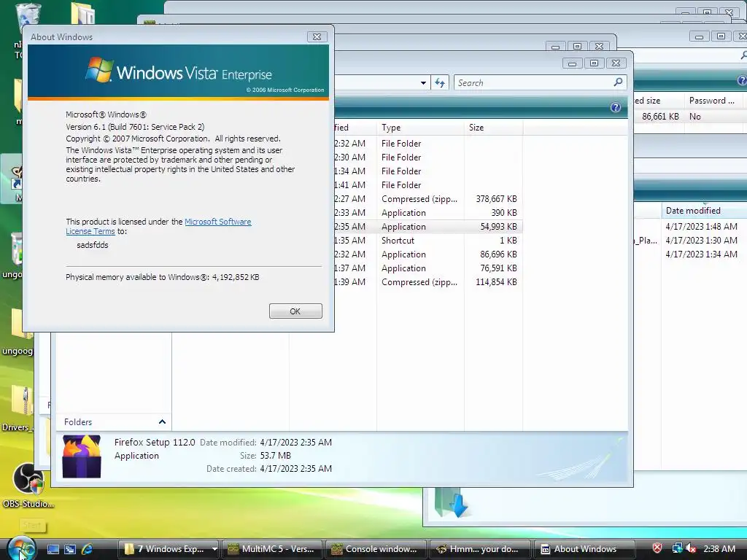Switch to the Console window taskbar button

coord(376,549)
